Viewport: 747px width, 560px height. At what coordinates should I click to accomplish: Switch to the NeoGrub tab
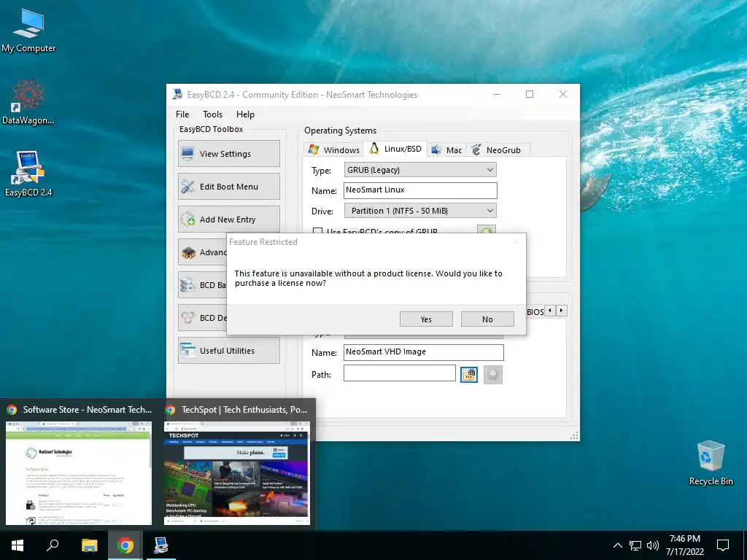coord(497,149)
